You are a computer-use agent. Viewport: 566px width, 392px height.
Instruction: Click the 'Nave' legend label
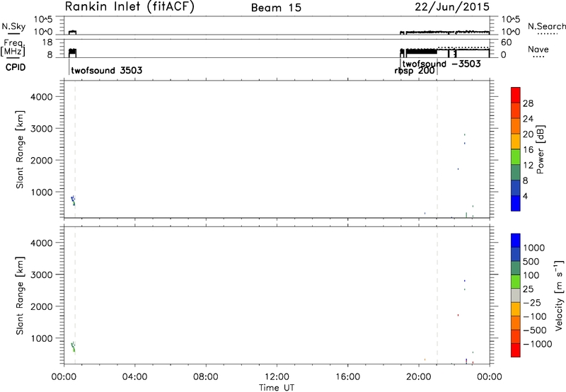[538, 49]
